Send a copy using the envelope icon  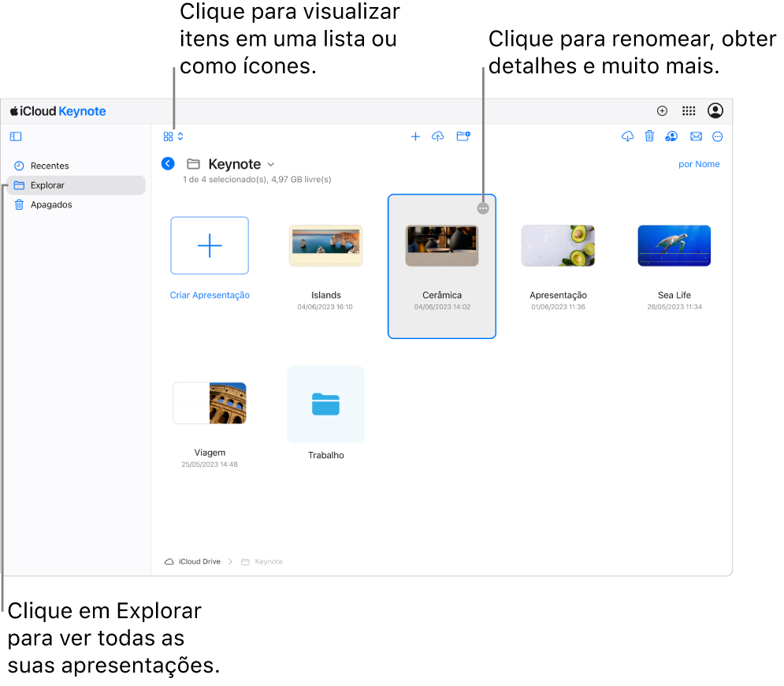(x=696, y=136)
